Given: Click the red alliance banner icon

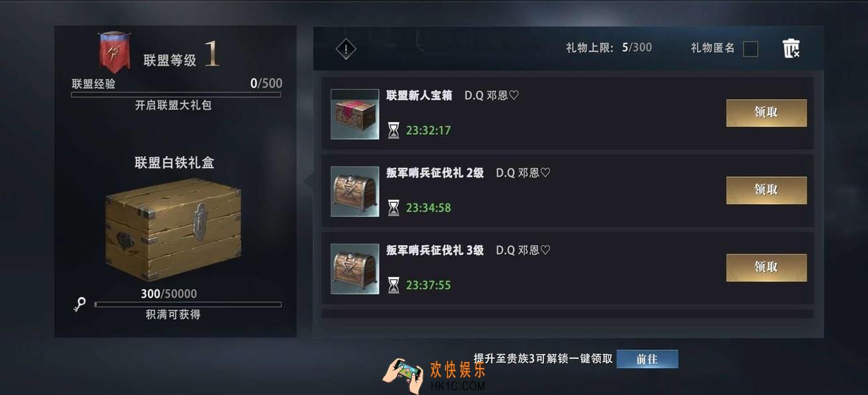Looking at the screenshot, I should point(114,52).
